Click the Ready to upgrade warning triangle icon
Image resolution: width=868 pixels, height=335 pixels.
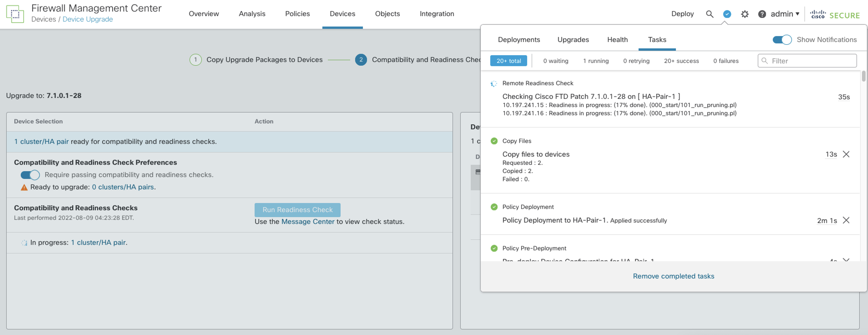24,187
